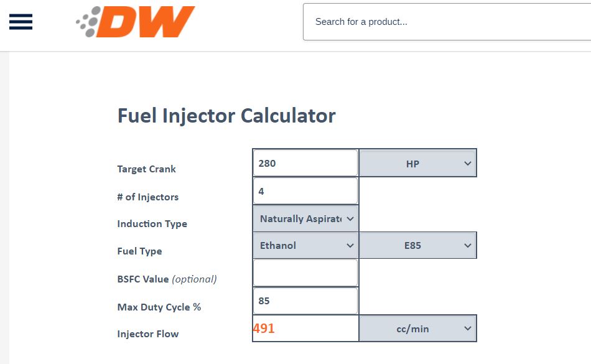Click the Target Crank value field
The width and height of the screenshot is (591, 364).
click(305, 163)
